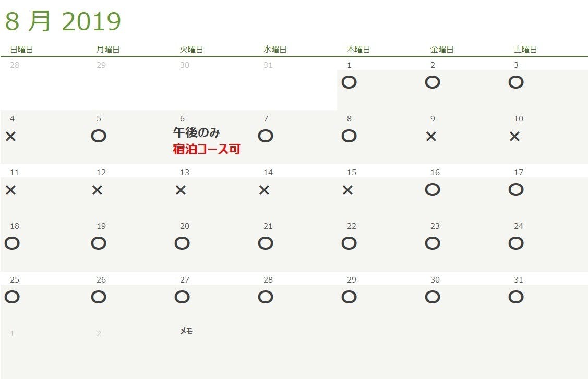The width and height of the screenshot is (588, 379).
Task: Click the X mark on August 4
Action: (11, 137)
